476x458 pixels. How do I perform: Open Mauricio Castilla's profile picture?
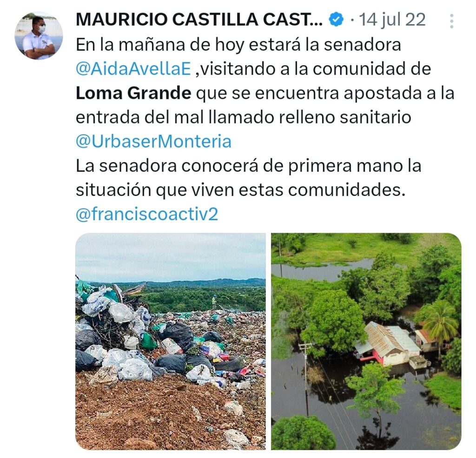(39, 35)
